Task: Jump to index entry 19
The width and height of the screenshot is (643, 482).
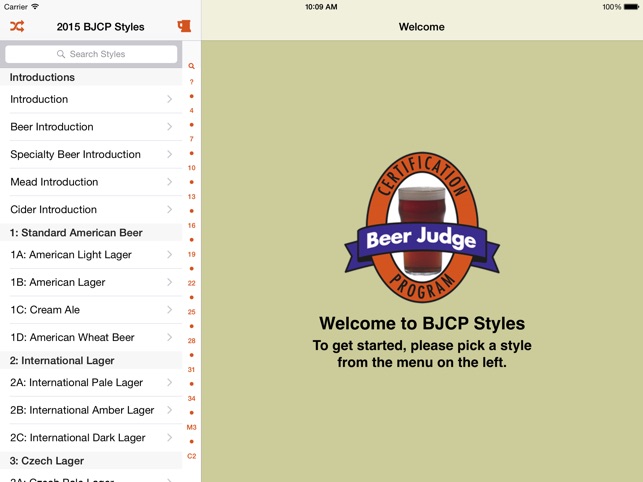Action: [x=192, y=254]
